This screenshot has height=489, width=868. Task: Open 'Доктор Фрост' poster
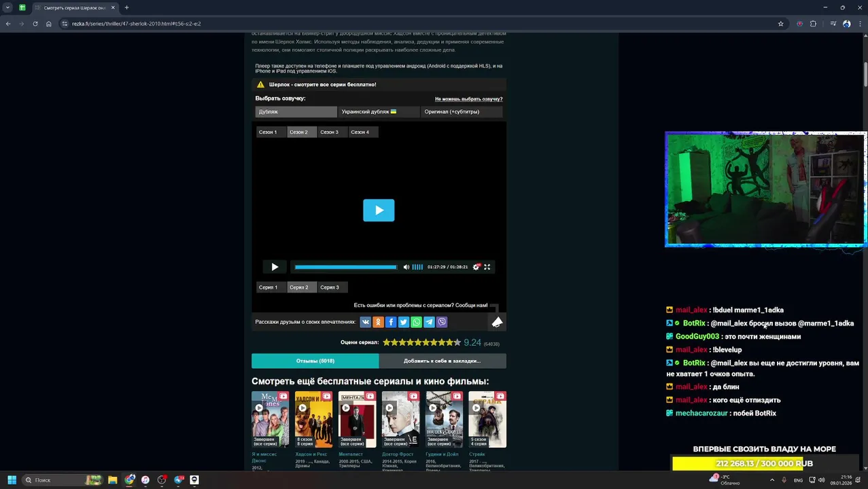(400, 419)
